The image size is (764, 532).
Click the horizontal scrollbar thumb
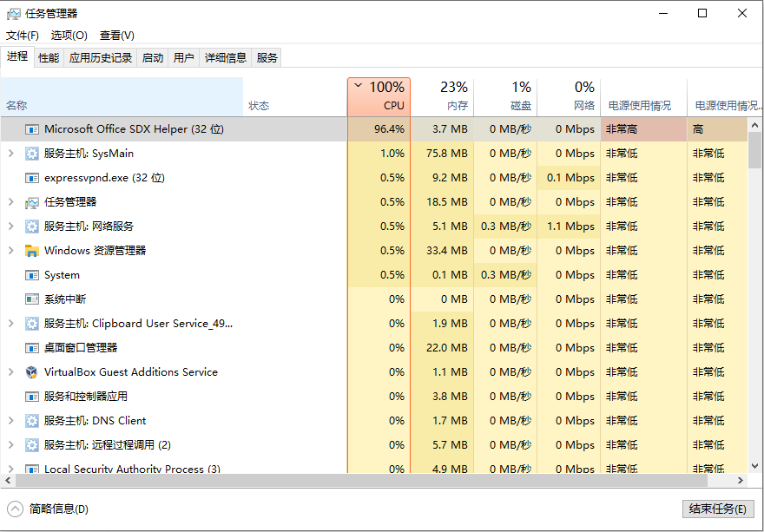coord(360,480)
